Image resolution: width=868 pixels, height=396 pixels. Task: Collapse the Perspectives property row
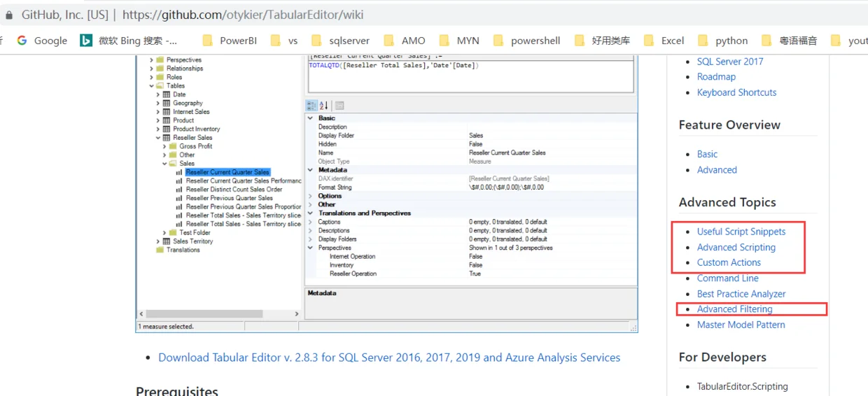click(311, 248)
